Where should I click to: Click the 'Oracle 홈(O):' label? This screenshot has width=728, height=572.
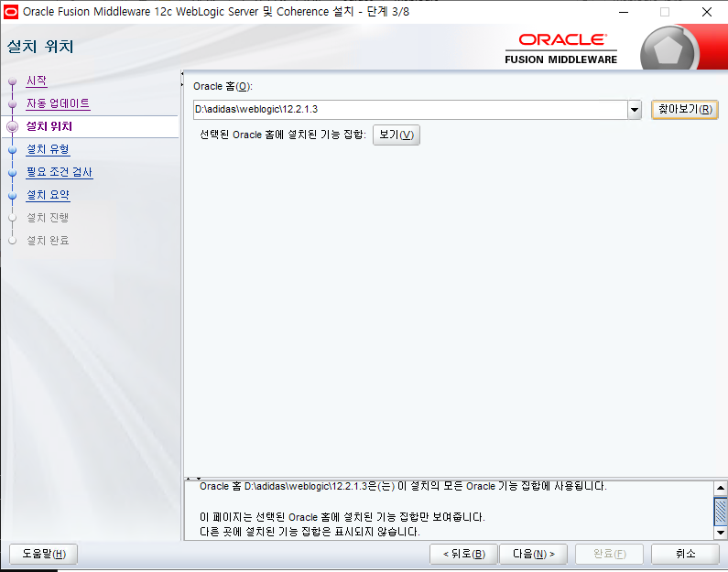(223, 87)
